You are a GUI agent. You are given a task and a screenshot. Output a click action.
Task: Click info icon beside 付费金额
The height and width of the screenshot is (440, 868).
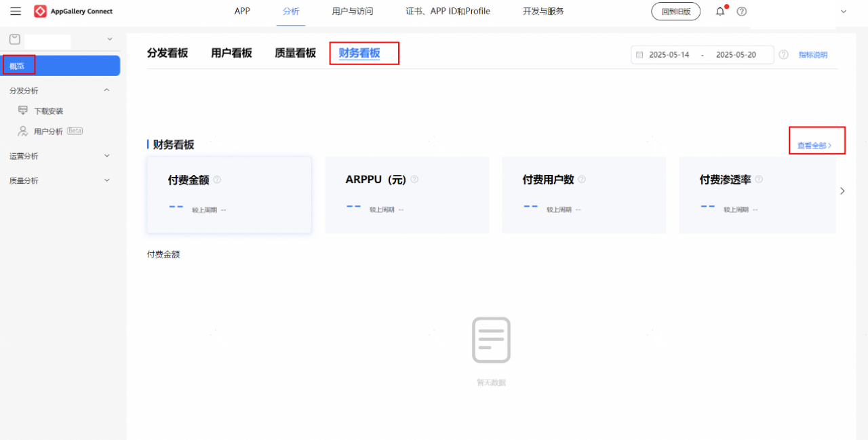tap(217, 180)
